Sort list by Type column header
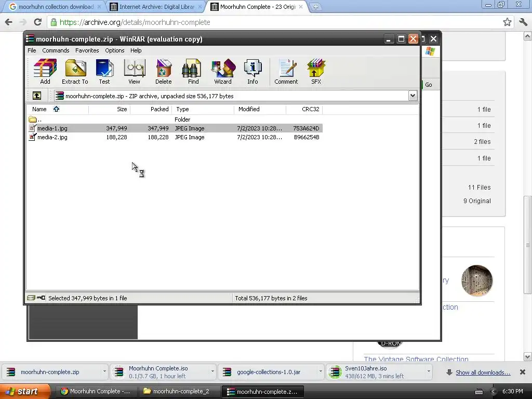Screen dimensions: 532x399 pyautogui.click(x=203, y=109)
